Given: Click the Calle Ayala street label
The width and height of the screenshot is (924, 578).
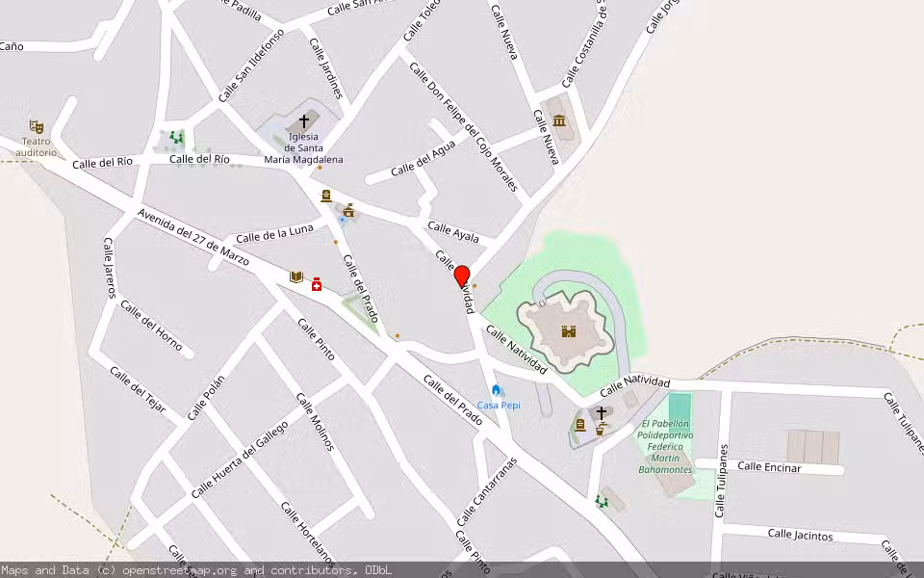Looking at the screenshot, I should pos(453,232).
